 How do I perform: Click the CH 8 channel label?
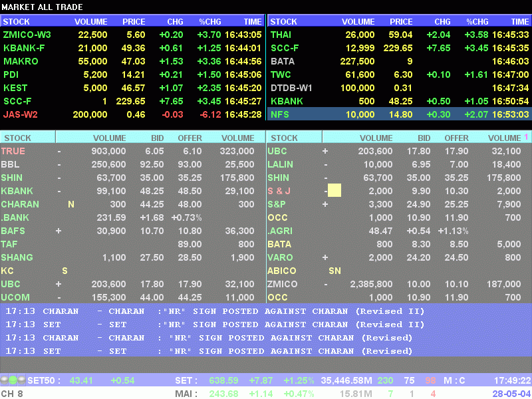coord(12,394)
